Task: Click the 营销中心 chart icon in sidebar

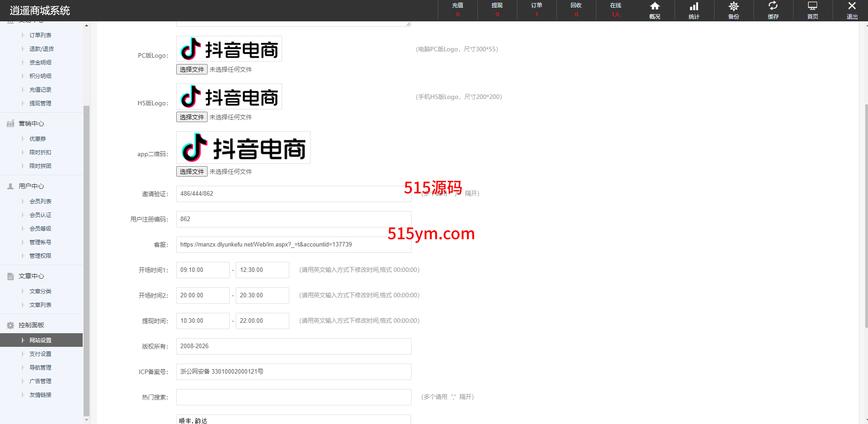Action: (10, 123)
